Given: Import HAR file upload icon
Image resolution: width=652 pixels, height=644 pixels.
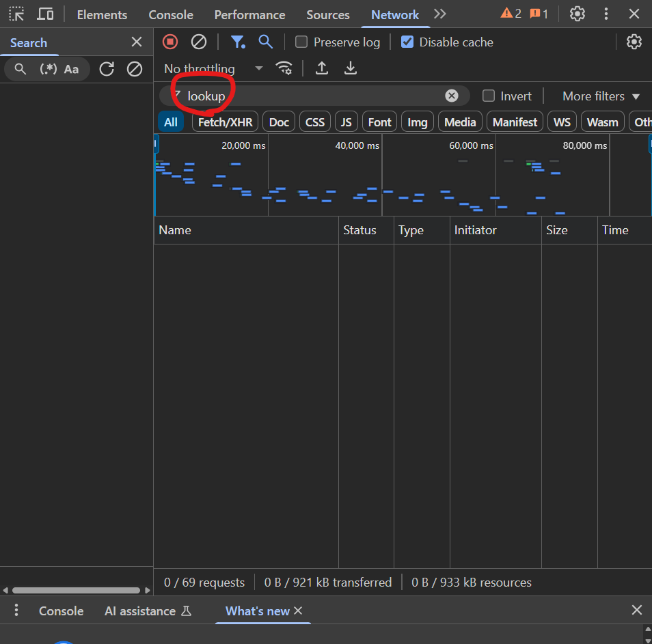Looking at the screenshot, I should (x=322, y=68).
